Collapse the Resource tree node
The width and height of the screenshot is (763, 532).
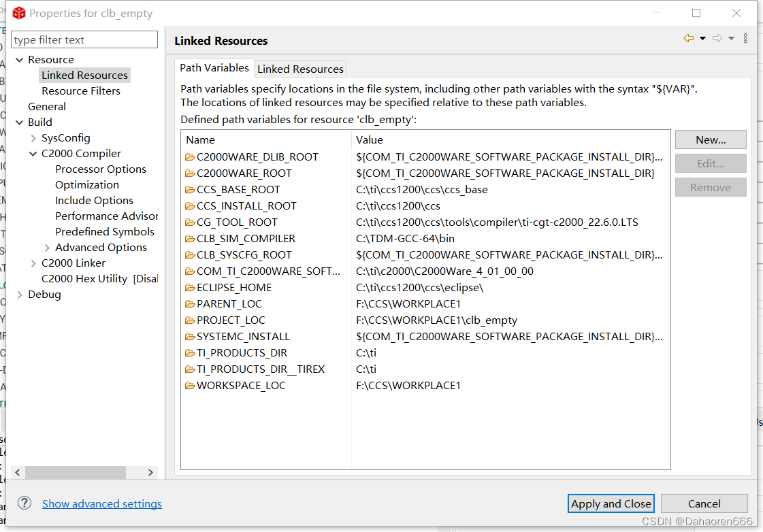[20, 60]
